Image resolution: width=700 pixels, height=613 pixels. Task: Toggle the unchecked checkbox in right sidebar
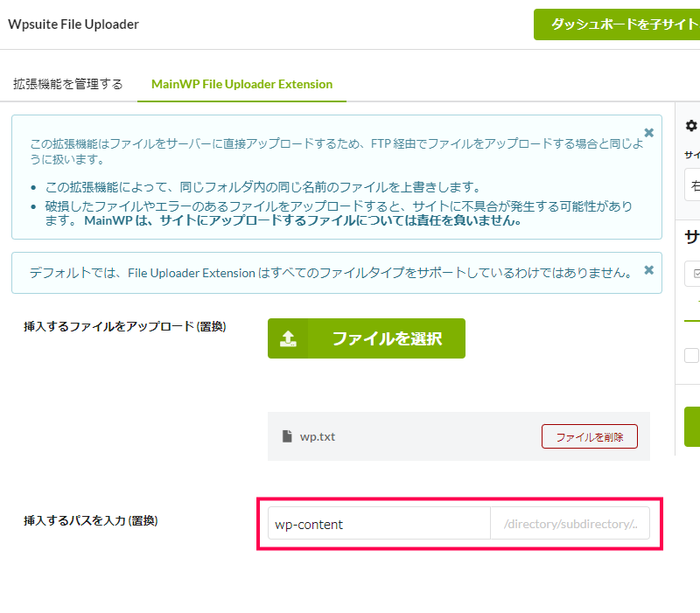pos(691,356)
